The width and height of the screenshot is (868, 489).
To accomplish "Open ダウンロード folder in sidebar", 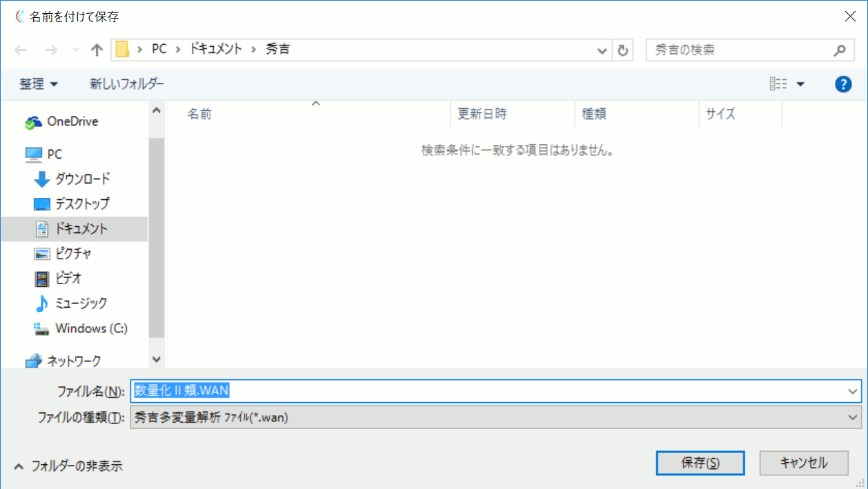I will click(x=83, y=179).
